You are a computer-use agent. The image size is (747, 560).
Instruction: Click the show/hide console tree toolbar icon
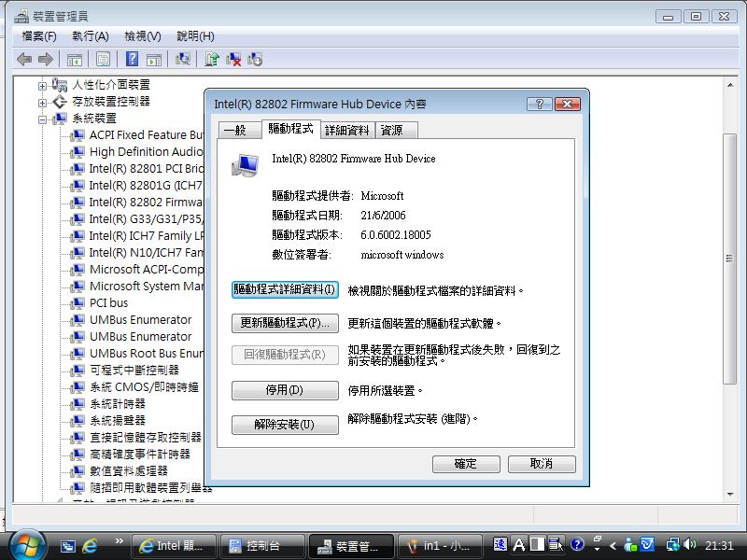[75, 60]
